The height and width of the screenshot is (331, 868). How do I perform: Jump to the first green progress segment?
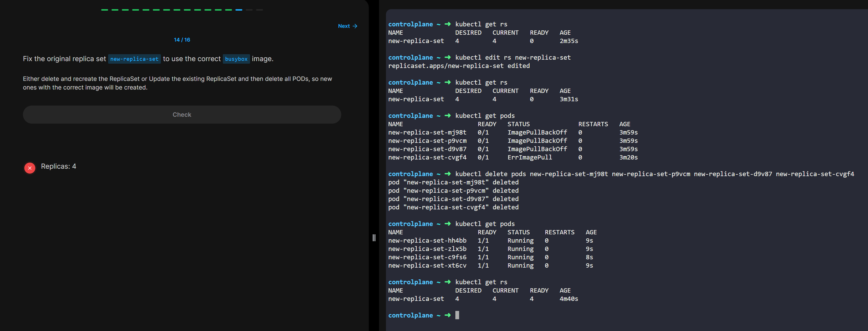click(104, 10)
